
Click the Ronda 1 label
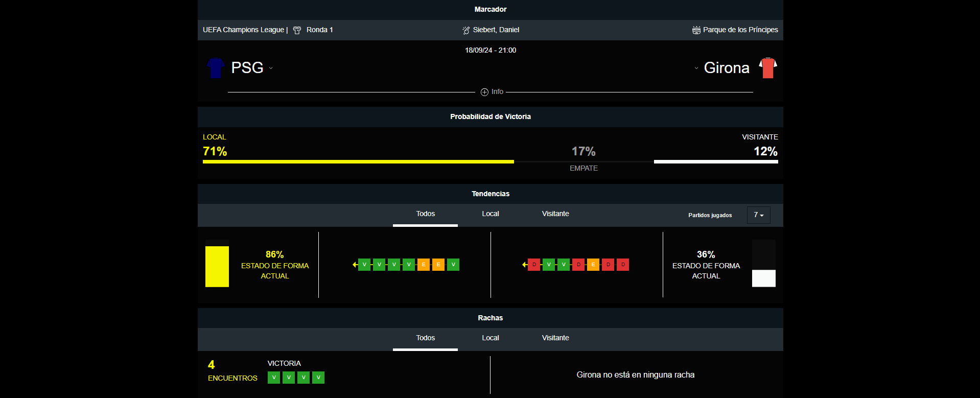point(320,30)
